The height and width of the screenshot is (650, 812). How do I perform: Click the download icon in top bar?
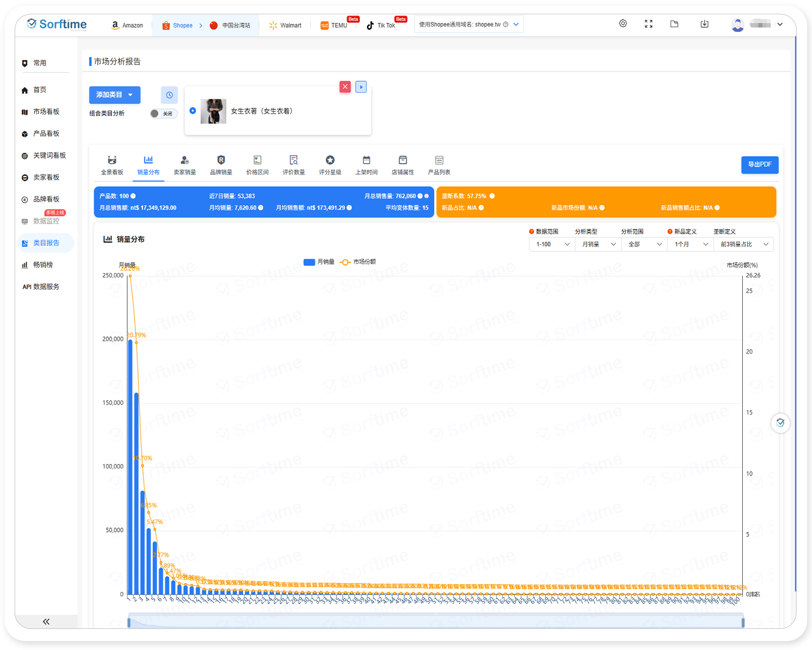click(704, 24)
